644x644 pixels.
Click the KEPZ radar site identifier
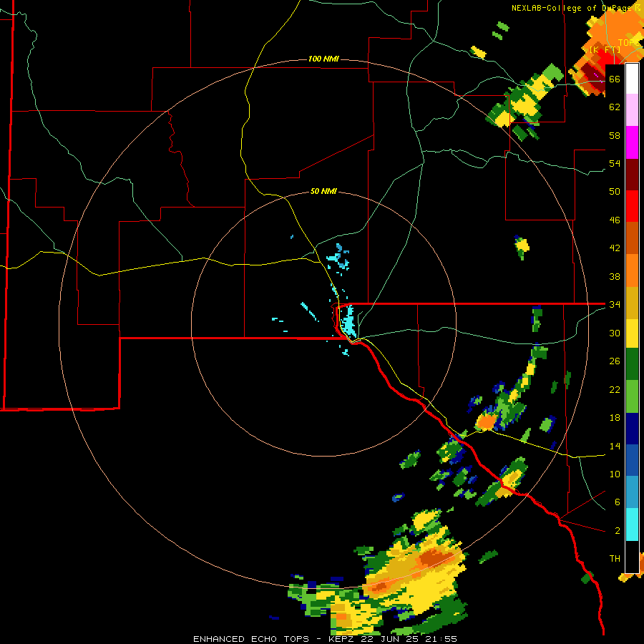pyautogui.click(x=342, y=639)
